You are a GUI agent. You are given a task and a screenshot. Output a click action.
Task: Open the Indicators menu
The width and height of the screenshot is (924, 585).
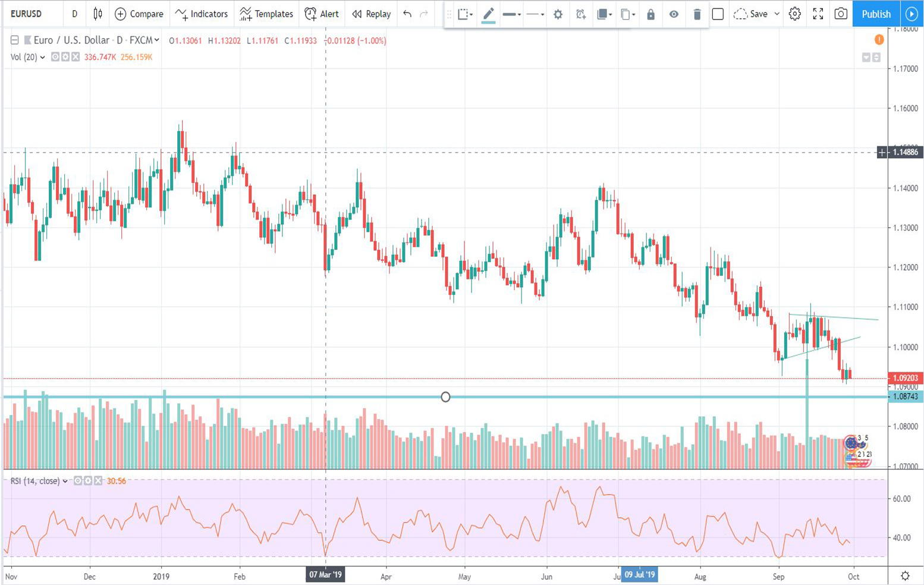coord(202,14)
